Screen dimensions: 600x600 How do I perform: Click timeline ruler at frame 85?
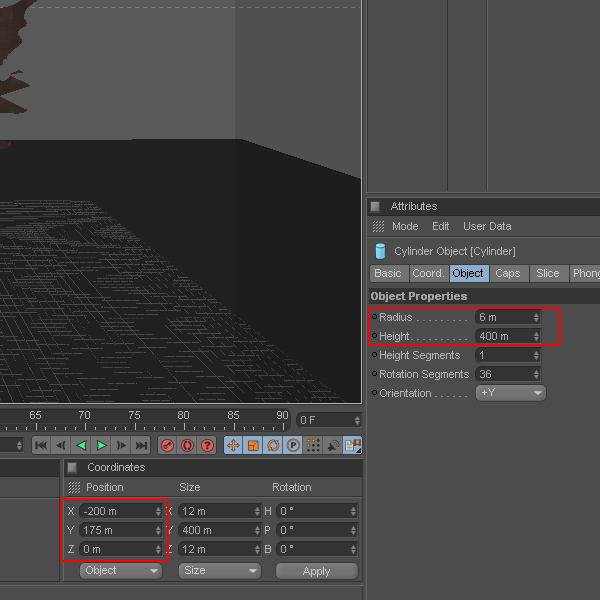234,421
